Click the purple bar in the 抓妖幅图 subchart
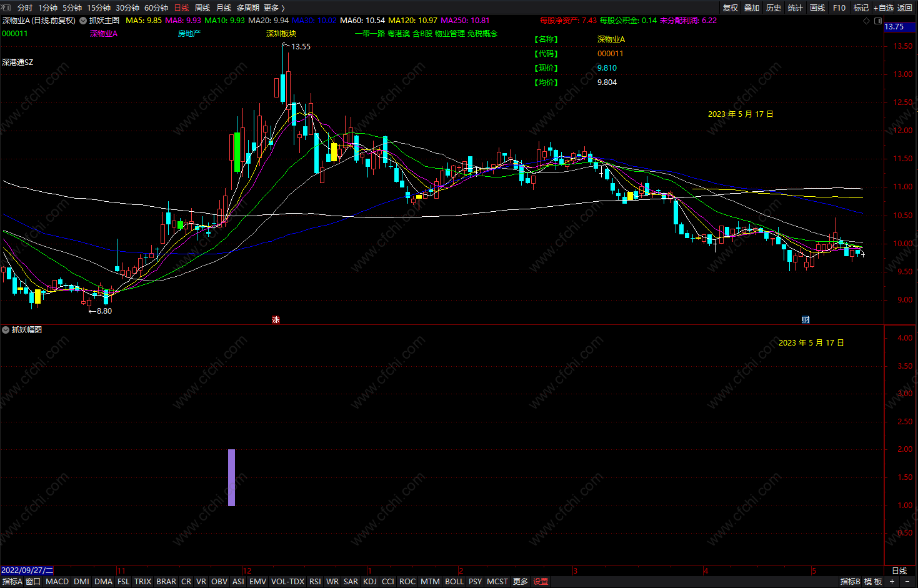 232,477
